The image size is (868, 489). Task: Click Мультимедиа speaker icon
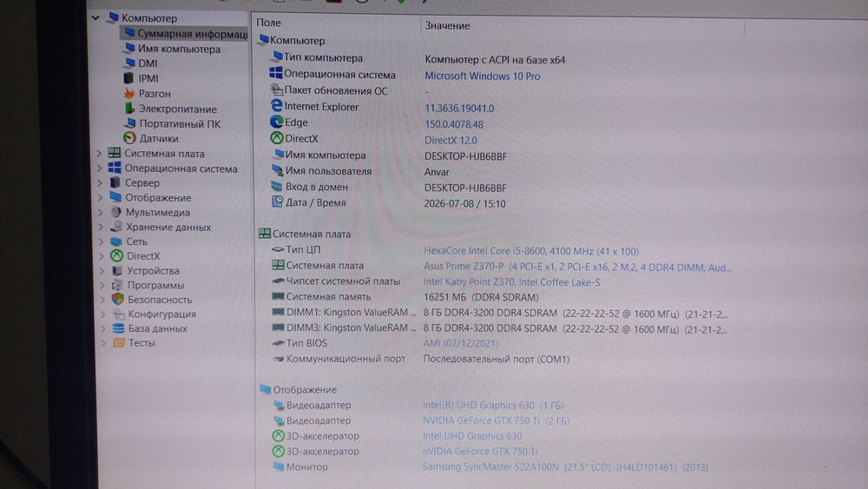115,212
